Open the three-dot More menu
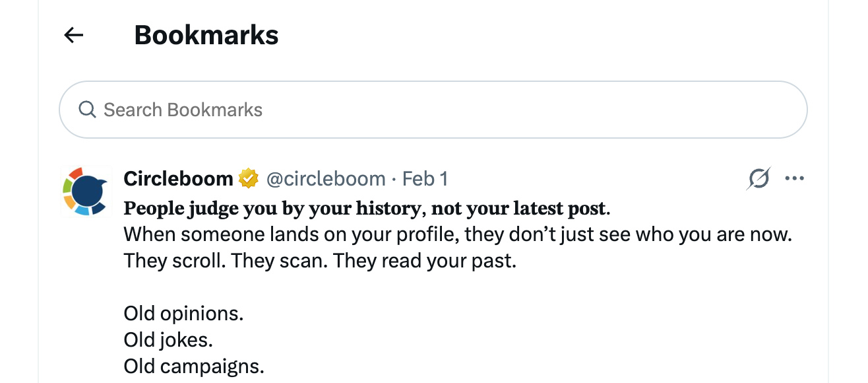The image size is (868, 383). click(794, 178)
